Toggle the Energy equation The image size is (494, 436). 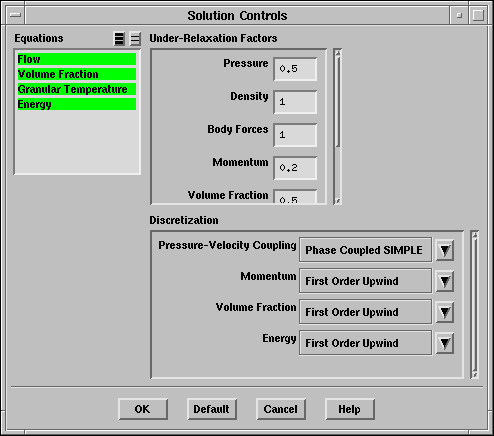[77, 104]
